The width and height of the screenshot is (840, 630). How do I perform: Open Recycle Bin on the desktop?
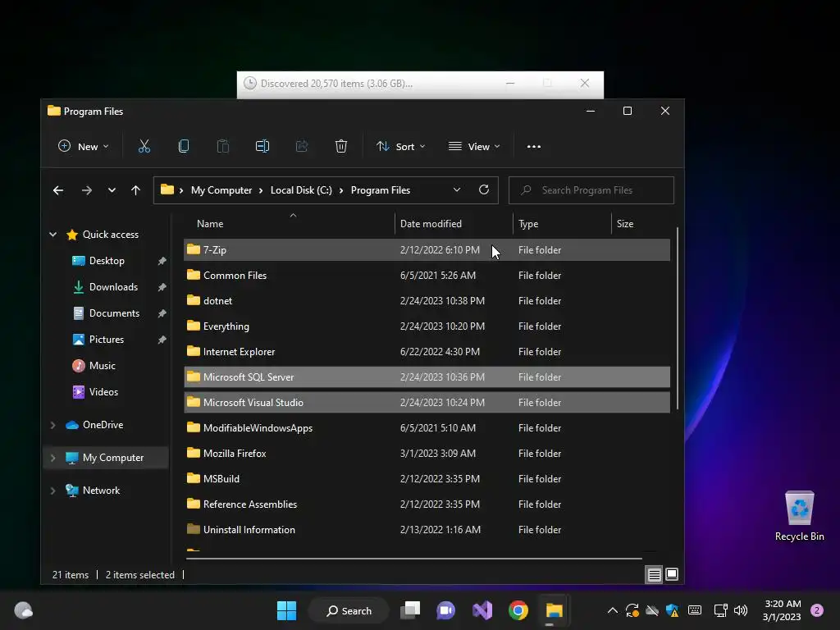coord(799,516)
